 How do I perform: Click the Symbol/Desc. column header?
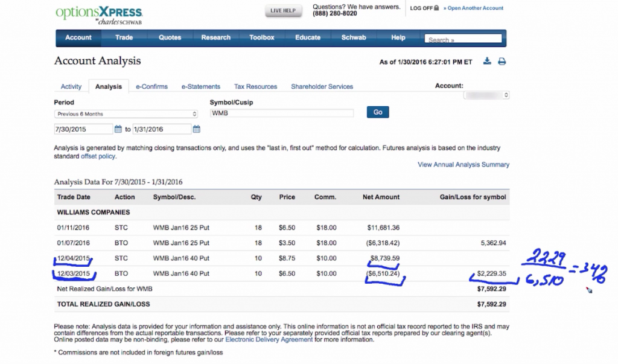point(174,197)
